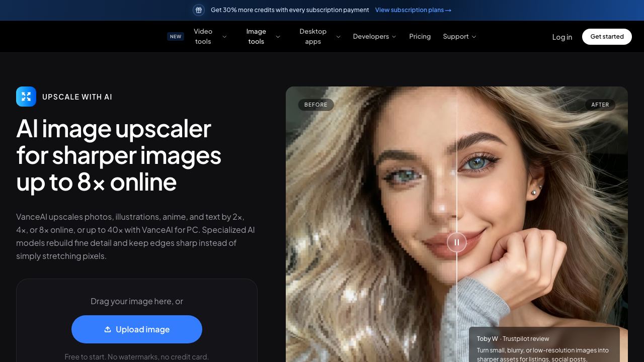Click the gift icon in promo banner
Viewport: 644px width, 362px height.
(199, 10)
